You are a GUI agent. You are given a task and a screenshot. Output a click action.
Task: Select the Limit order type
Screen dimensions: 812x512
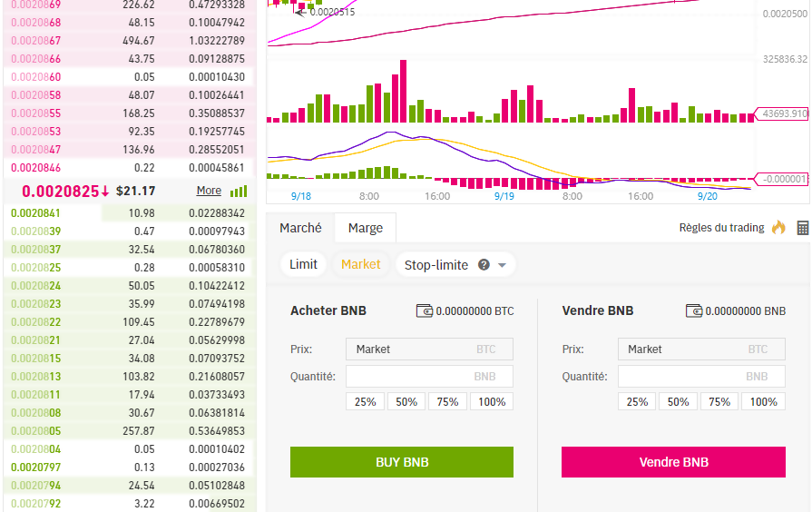[x=303, y=265]
